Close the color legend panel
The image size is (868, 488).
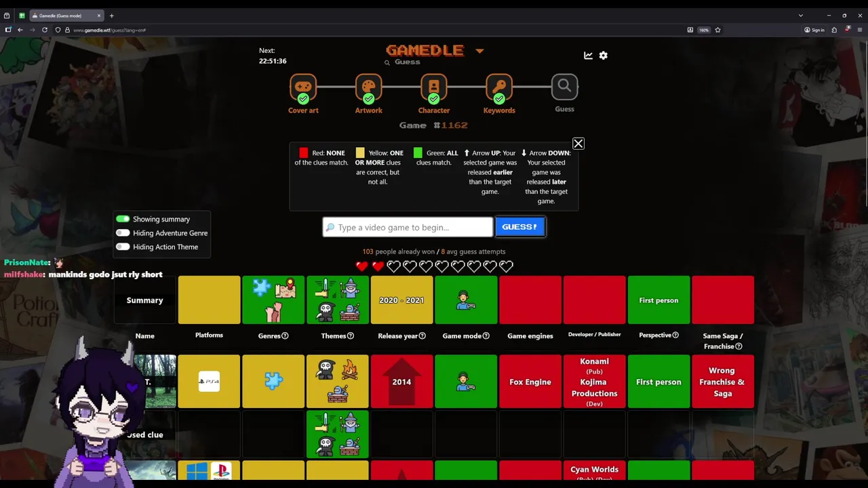click(x=578, y=144)
